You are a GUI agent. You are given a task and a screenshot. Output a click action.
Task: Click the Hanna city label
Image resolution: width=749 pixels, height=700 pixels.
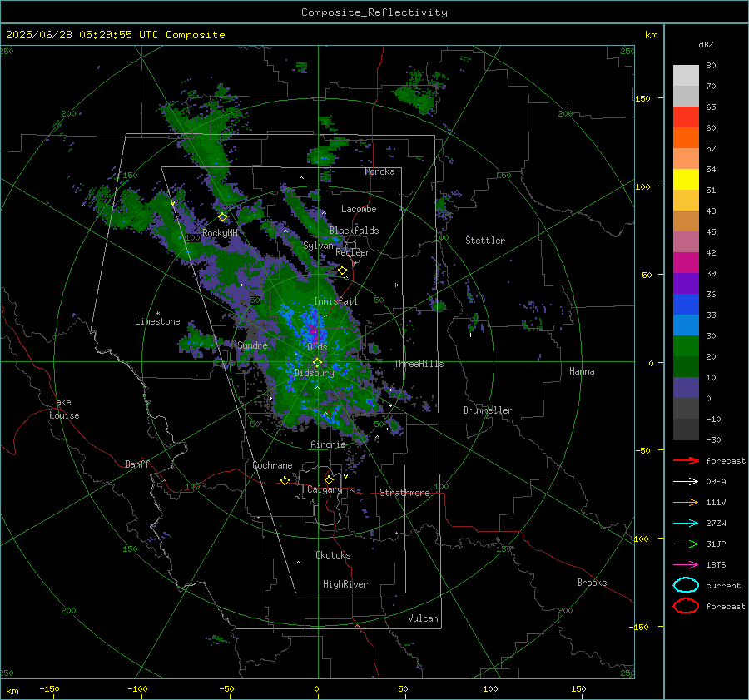(582, 371)
